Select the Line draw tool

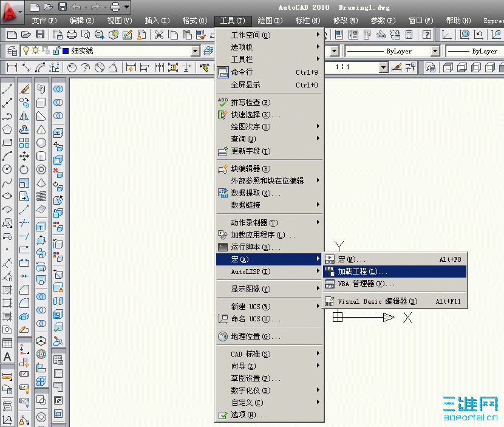click(x=7, y=89)
